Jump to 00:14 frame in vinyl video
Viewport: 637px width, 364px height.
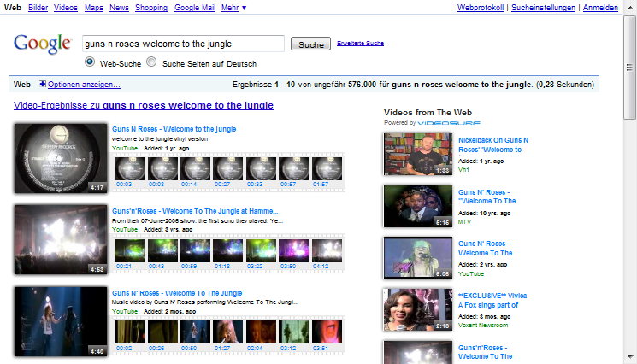196,169
